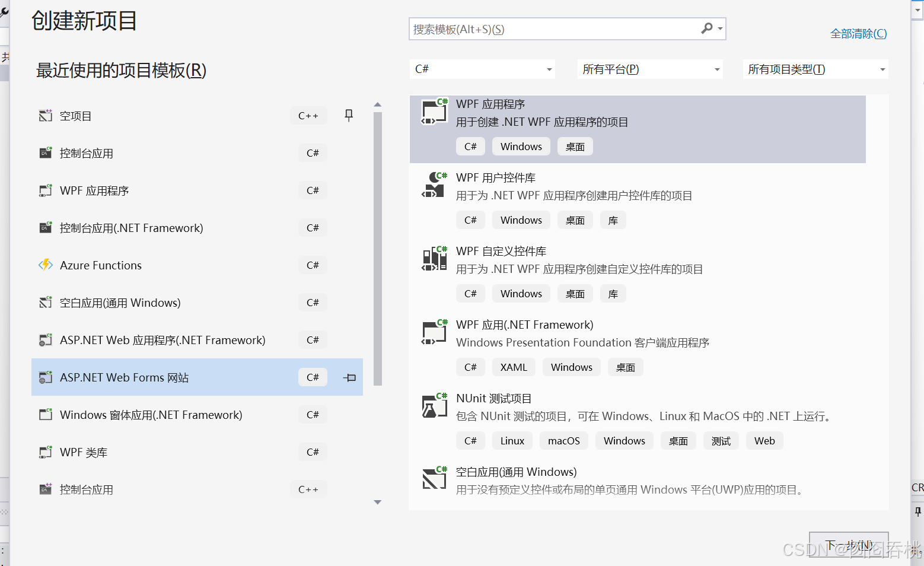The image size is (924, 566).
Task: Choose WPF 类库 from recent templates
Action: [x=197, y=452]
